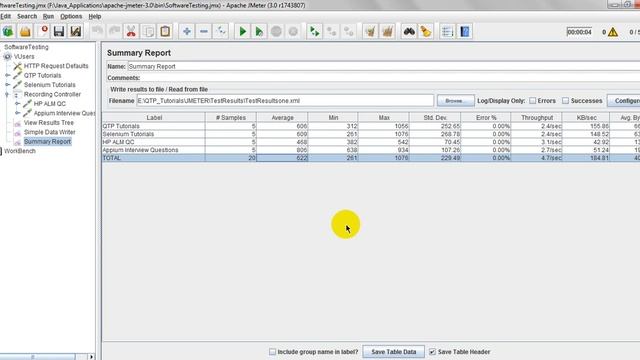Start the test with green play icon
This screenshot has height=360, width=640.
coord(242,31)
